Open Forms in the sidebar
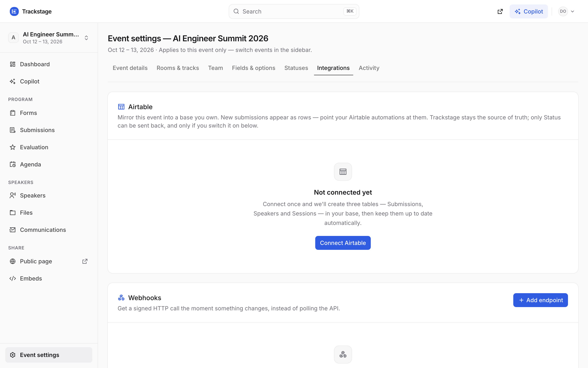The width and height of the screenshot is (588, 368). pyautogui.click(x=49, y=113)
